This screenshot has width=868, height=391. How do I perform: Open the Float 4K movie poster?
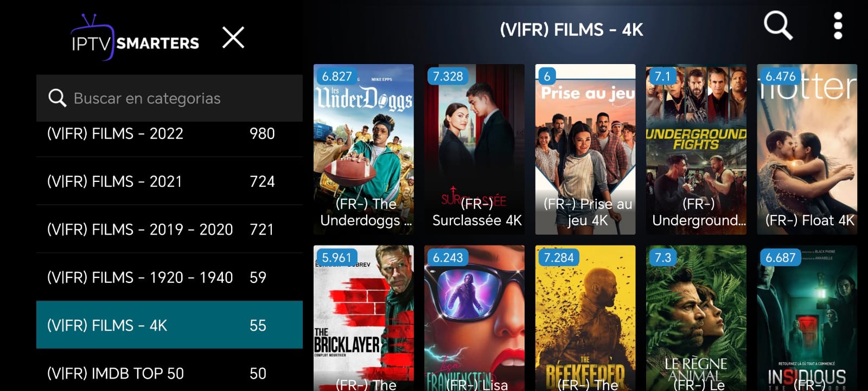pos(807,149)
